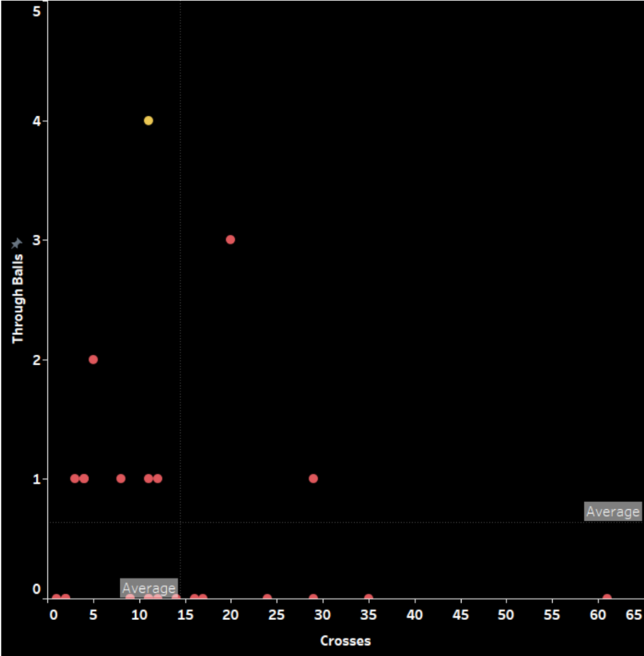Click point at 29 crosses, zero through balls
This screenshot has width=644, height=656.
click(313, 598)
